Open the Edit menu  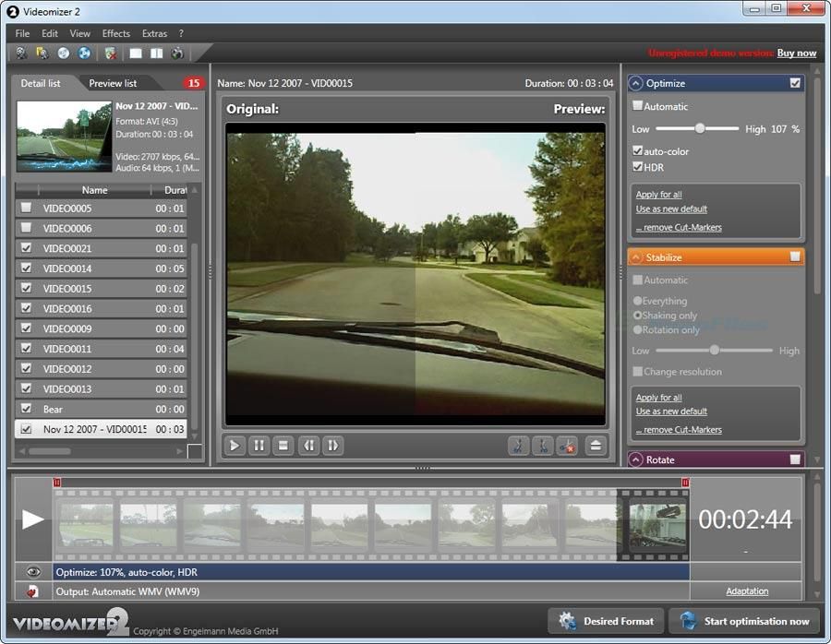pos(49,33)
